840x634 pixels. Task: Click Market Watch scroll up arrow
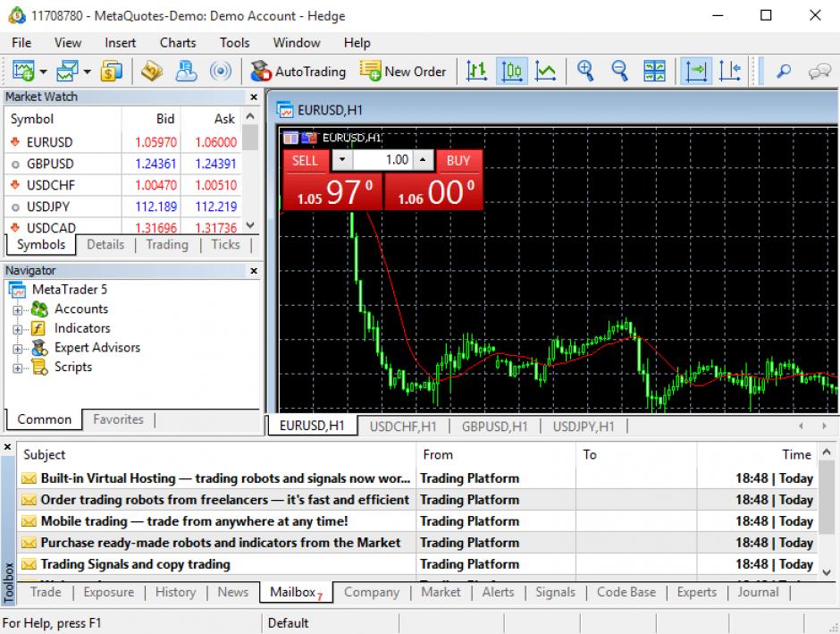(x=250, y=115)
